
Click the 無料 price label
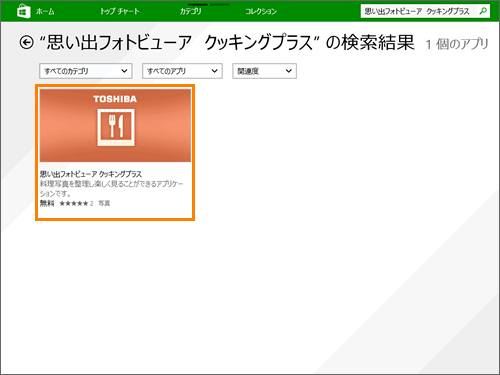tap(47, 203)
